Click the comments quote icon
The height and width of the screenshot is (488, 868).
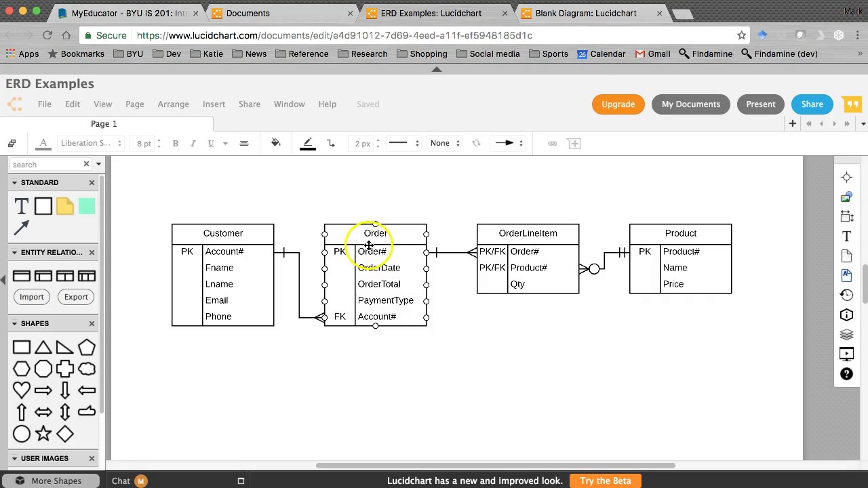click(x=852, y=104)
